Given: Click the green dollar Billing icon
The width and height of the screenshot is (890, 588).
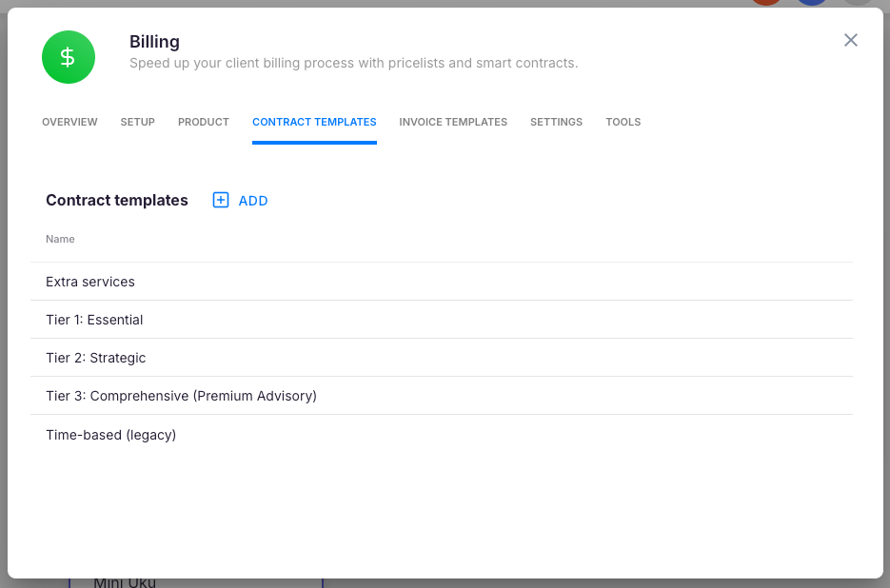Looking at the screenshot, I should coord(69,57).
